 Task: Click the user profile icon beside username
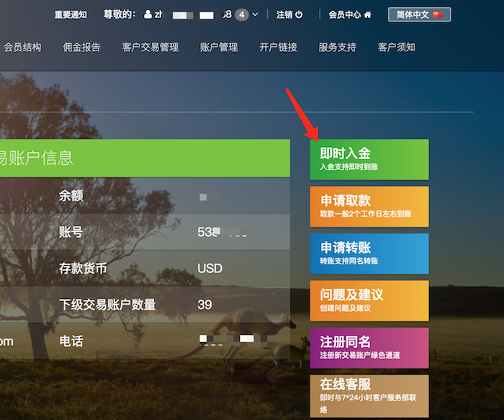click(148, 14)
